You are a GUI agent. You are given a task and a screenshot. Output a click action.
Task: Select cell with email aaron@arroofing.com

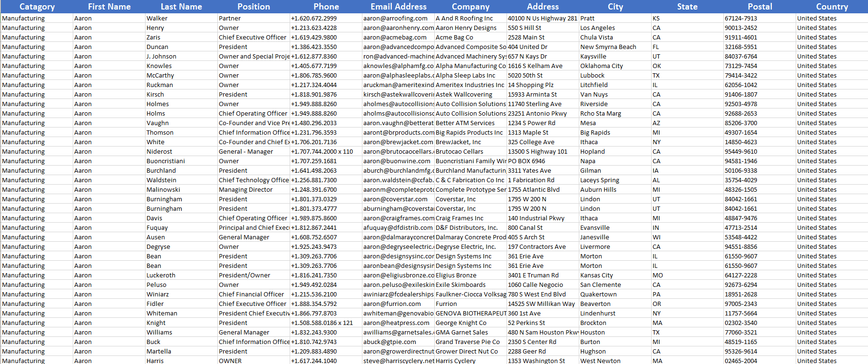398,18
